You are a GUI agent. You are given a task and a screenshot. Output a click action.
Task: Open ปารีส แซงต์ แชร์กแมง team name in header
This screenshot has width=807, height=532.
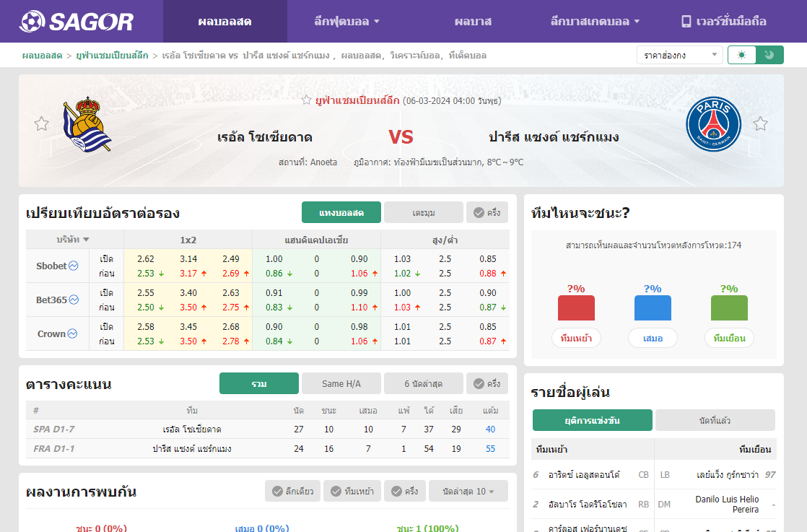coord(554,137)
